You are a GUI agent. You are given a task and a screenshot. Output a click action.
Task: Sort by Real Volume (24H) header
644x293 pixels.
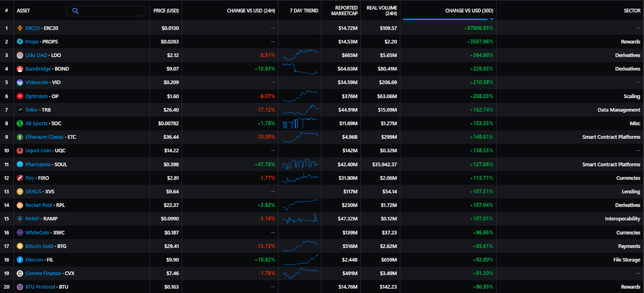382,11
